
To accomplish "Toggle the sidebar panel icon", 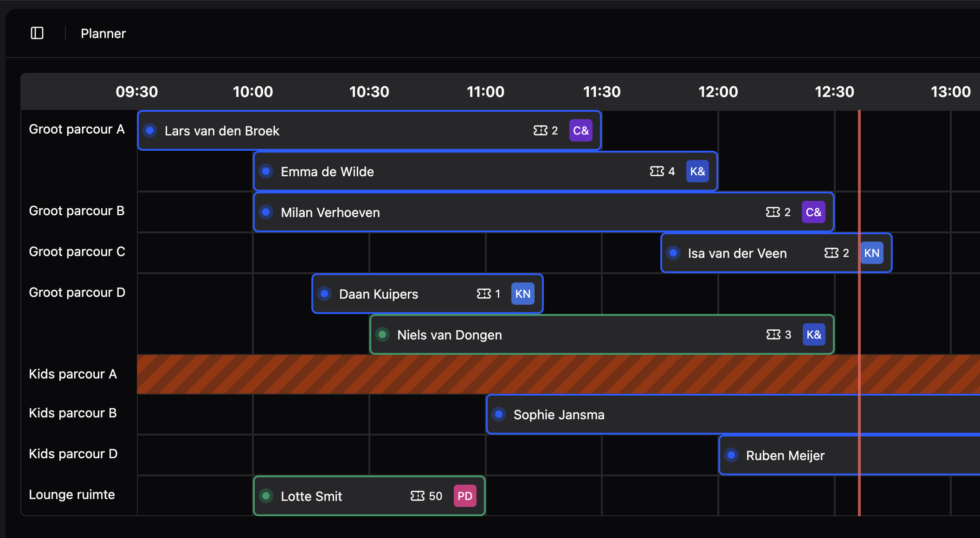I will (37, 33).
